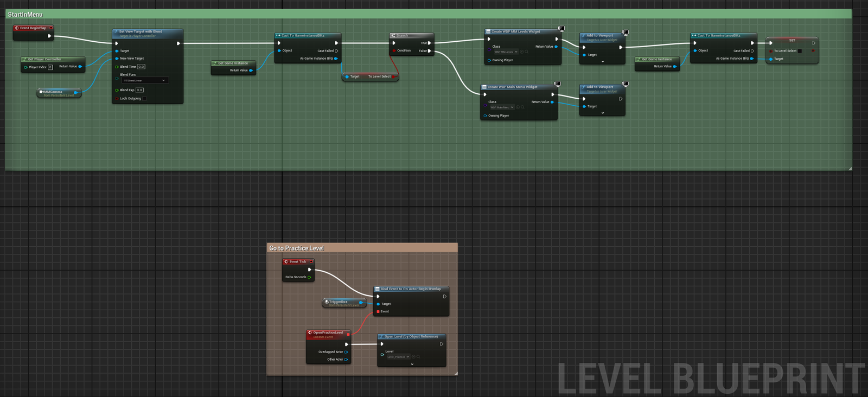Click Cast Failed execution pin on first cast
868x397 pixels.
tap(336, 51)
